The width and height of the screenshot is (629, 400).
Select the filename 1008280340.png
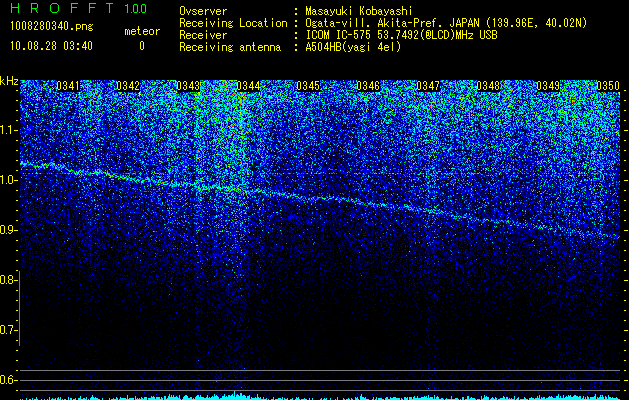click(52, 27)
